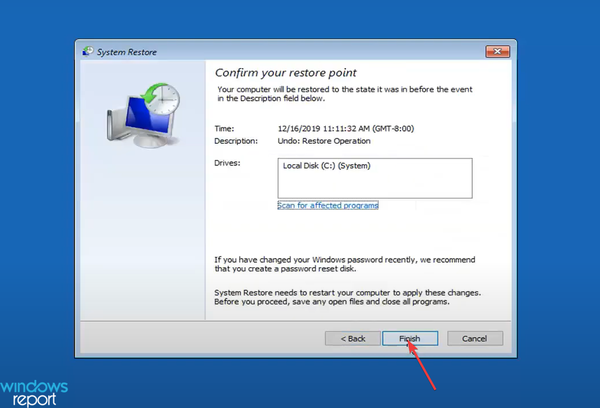Click the Time label
Screen dimensions: 600x408
(x=225, y=129)
